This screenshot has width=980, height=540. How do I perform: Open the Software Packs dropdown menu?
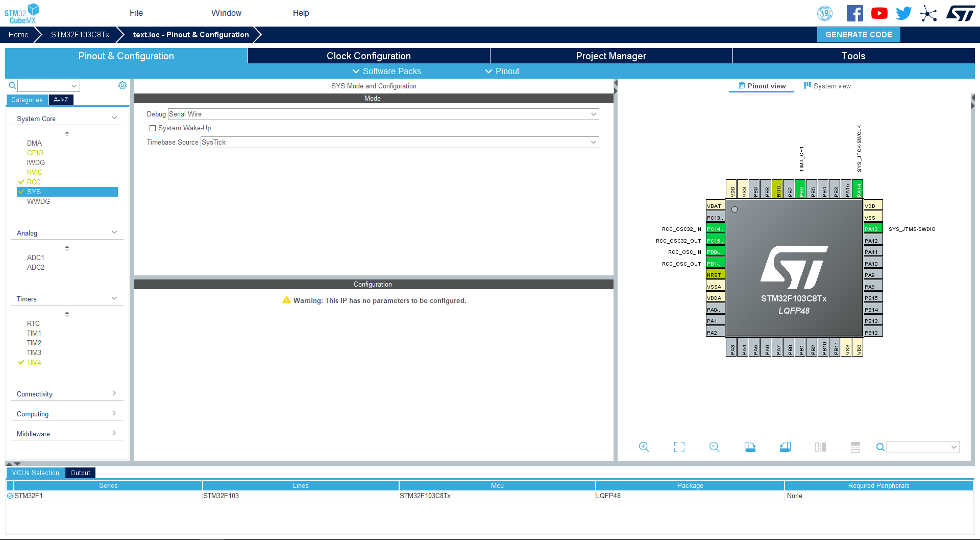coord(387,72)
